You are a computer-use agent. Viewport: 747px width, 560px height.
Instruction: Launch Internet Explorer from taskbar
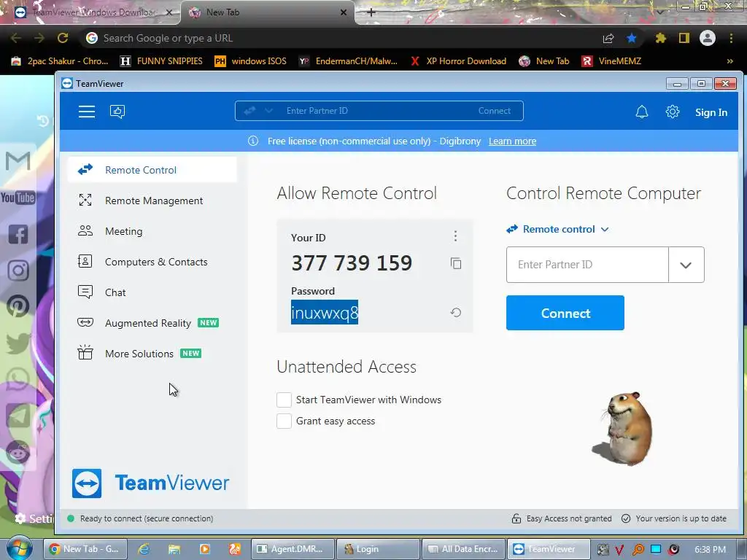click(x=144, y=549)
